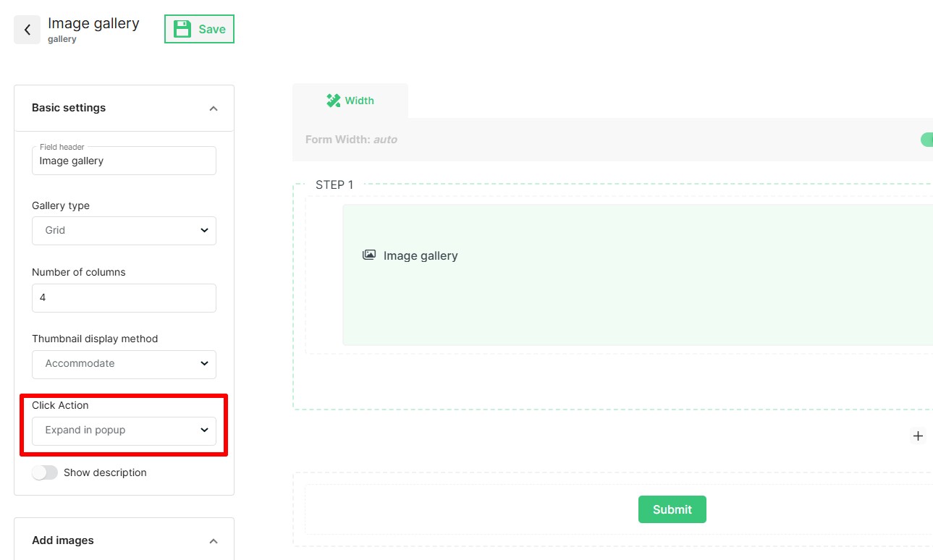
Task: Enable the Show description toggle
Action: [45, 472]
